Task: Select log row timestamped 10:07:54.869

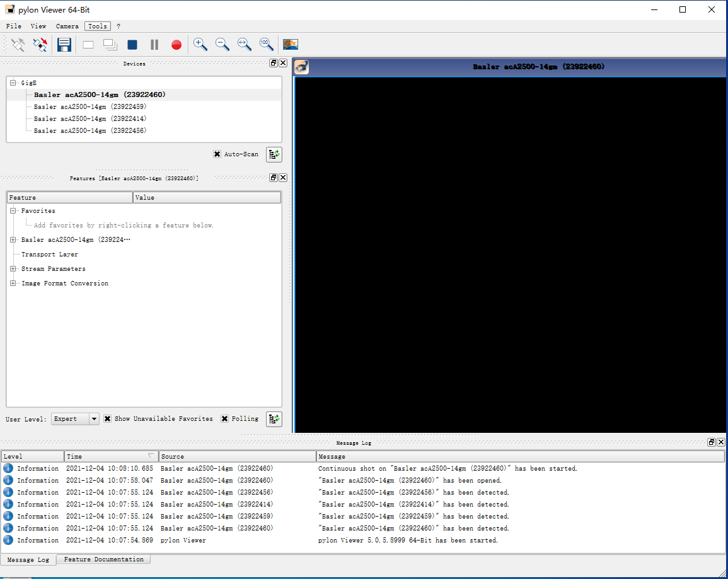Action: 362,540
